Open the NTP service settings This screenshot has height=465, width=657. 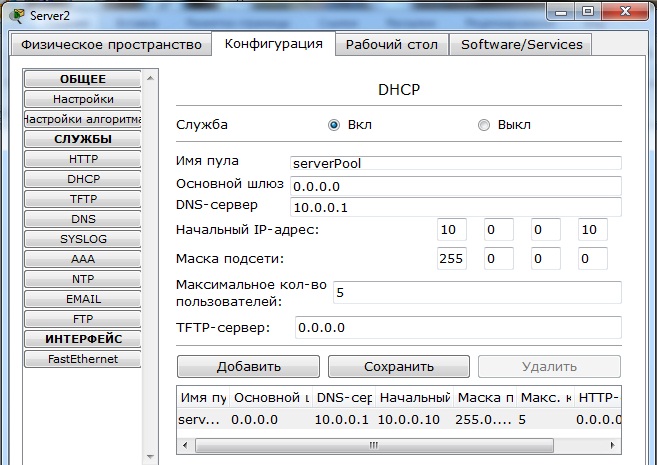[x=83, y=279]
